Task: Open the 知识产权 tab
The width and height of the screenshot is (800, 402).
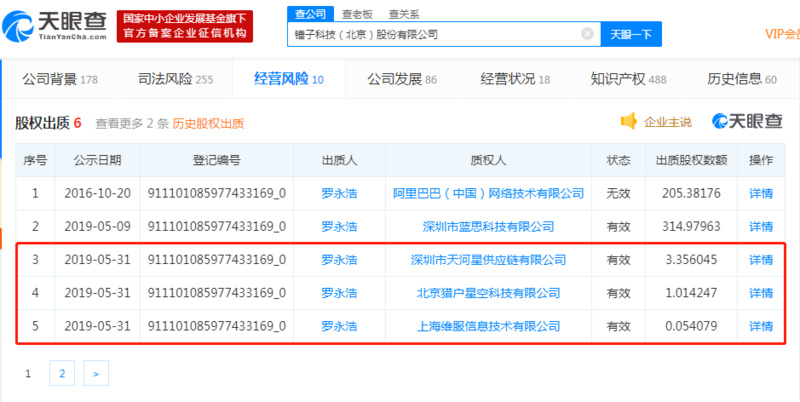Action: [x=628, y=79]
